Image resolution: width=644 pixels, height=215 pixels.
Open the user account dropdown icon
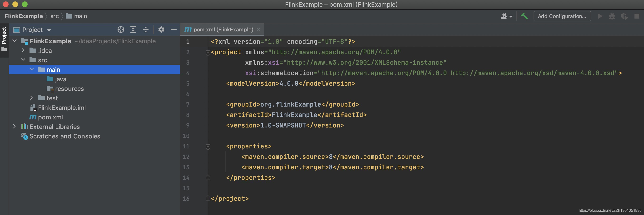506,16
